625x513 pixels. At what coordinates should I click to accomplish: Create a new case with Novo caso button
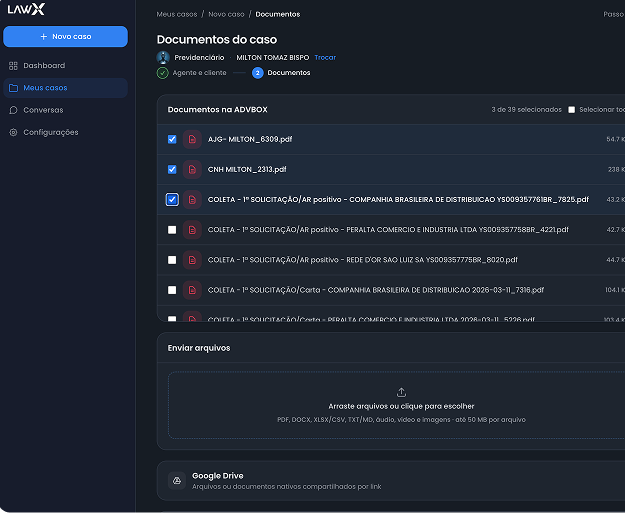point(65,36)
